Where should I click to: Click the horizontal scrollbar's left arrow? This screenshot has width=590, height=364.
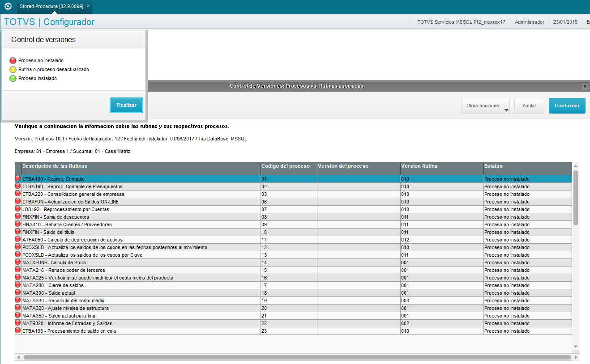18,357
